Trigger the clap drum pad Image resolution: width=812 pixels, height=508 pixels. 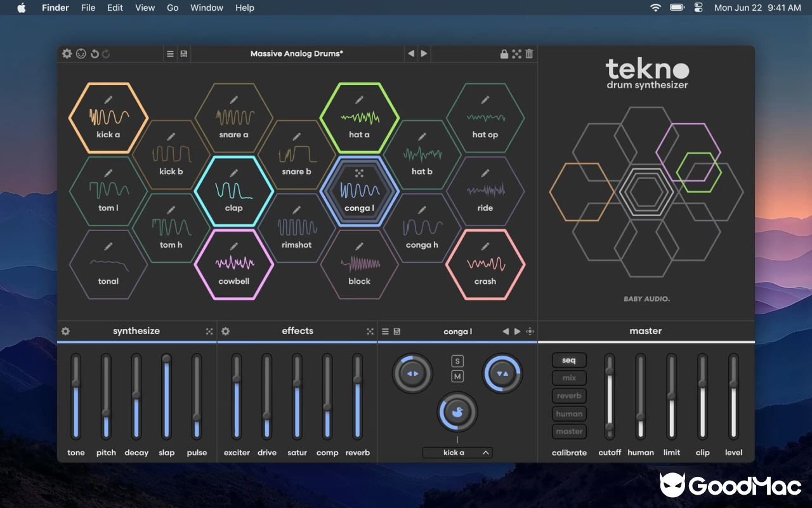click(x=233, y=191)
